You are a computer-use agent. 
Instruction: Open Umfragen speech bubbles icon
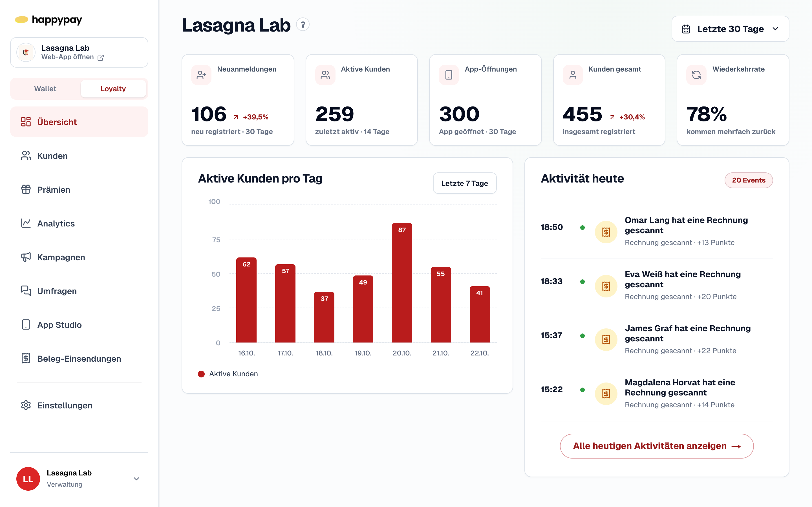[x=26, y=291]
